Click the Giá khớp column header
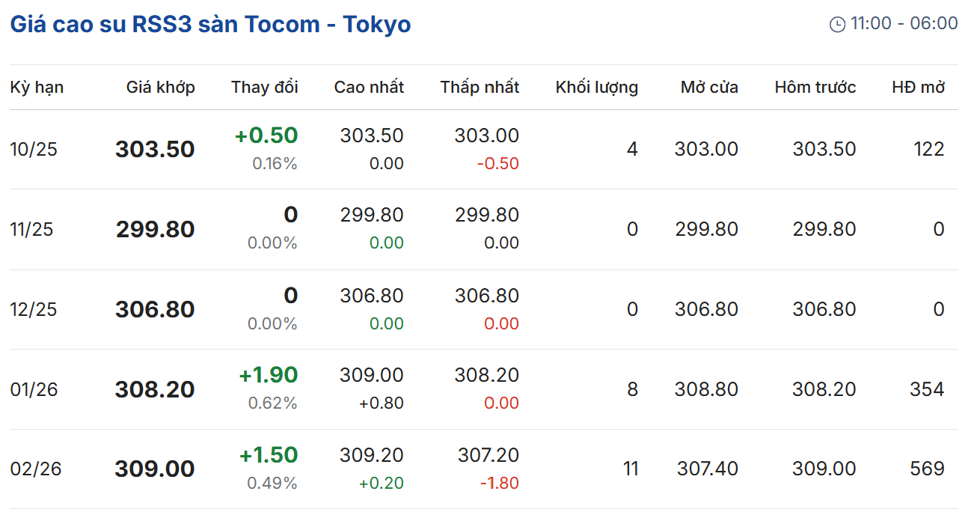The height and width of the screenshot is (512, 980). click(160, 88)
